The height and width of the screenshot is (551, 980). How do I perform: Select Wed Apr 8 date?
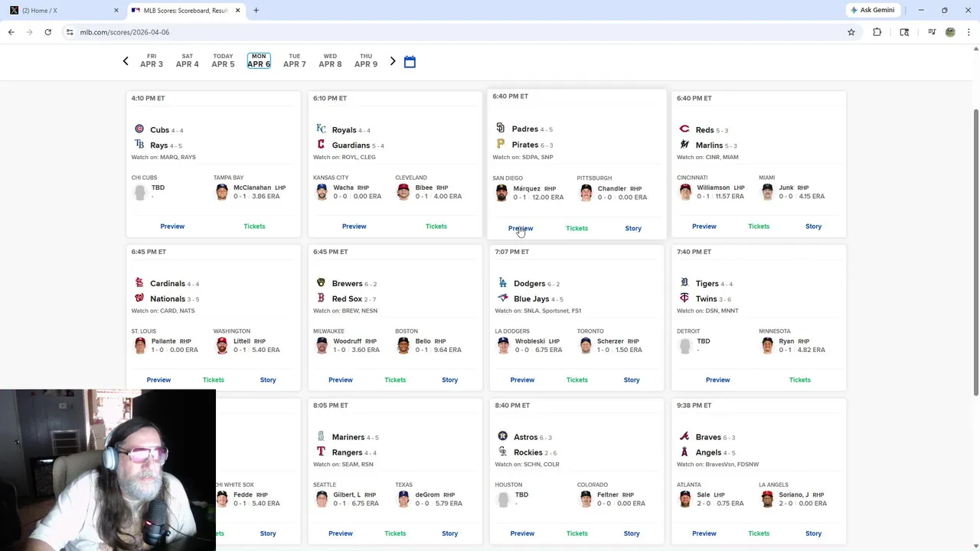tap(330, 61)
